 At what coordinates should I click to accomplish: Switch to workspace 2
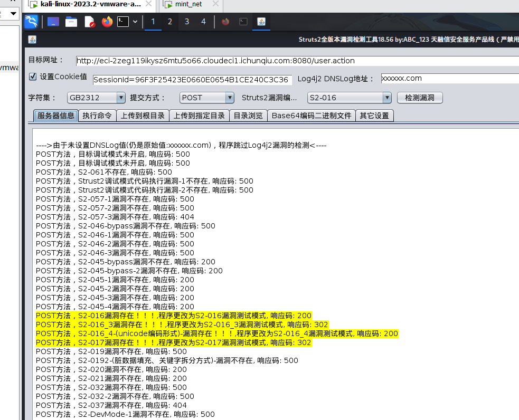pyautogui.click(x=170, y=22)
